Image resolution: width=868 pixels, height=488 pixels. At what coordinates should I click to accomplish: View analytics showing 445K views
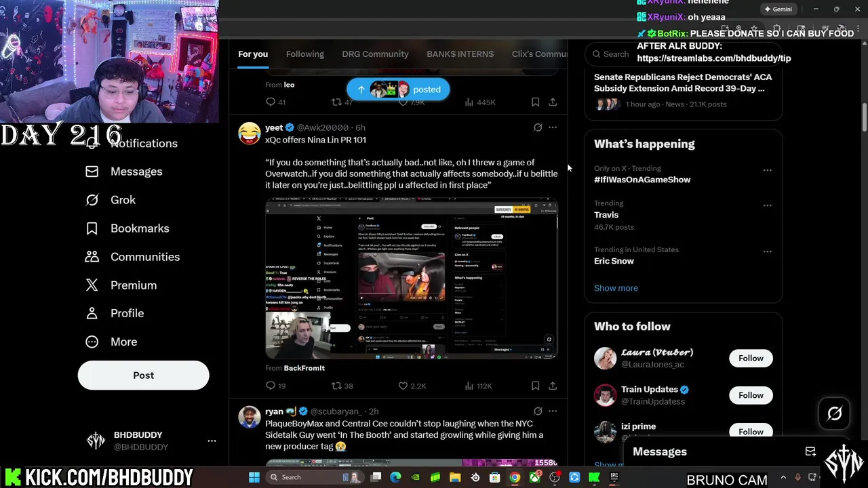click(x=480, y=102)
